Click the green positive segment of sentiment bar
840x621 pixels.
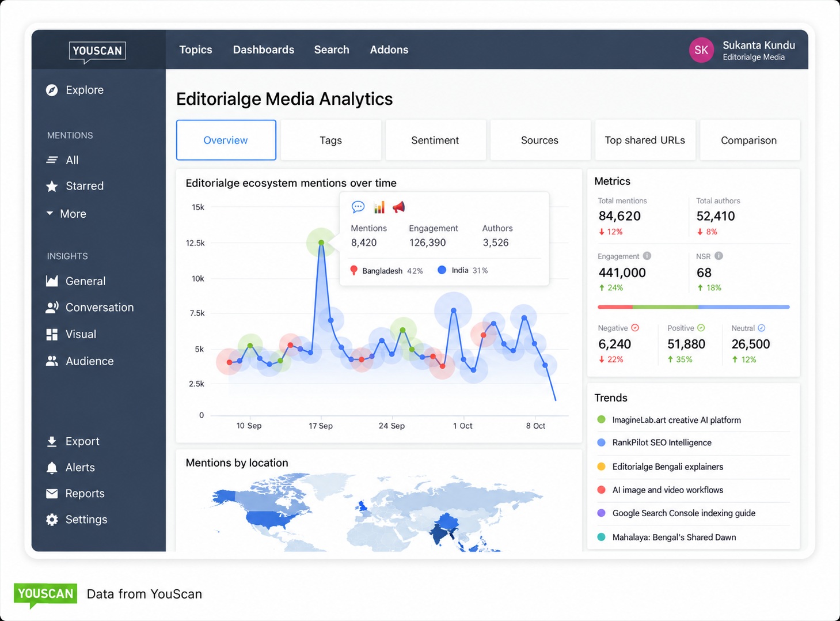point(665,307)
